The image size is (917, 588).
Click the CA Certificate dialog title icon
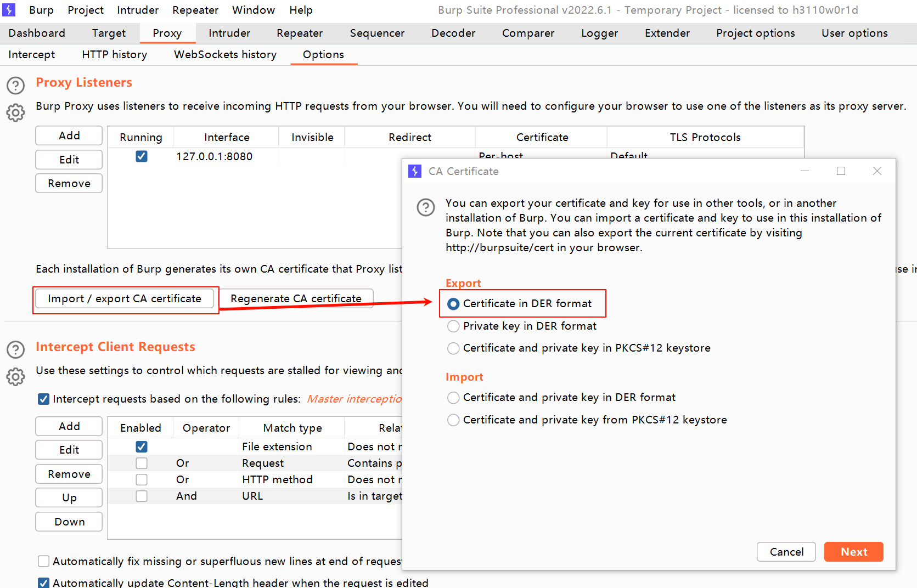415,171
